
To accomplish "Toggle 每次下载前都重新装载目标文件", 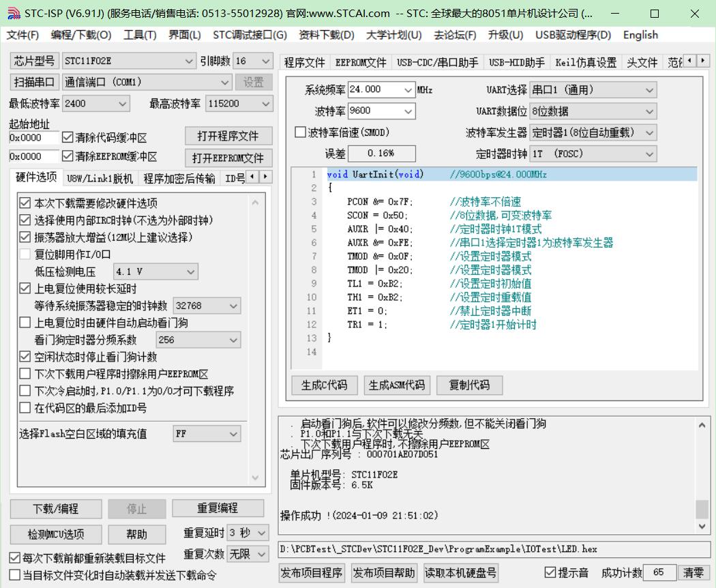I will coord(14,558).
